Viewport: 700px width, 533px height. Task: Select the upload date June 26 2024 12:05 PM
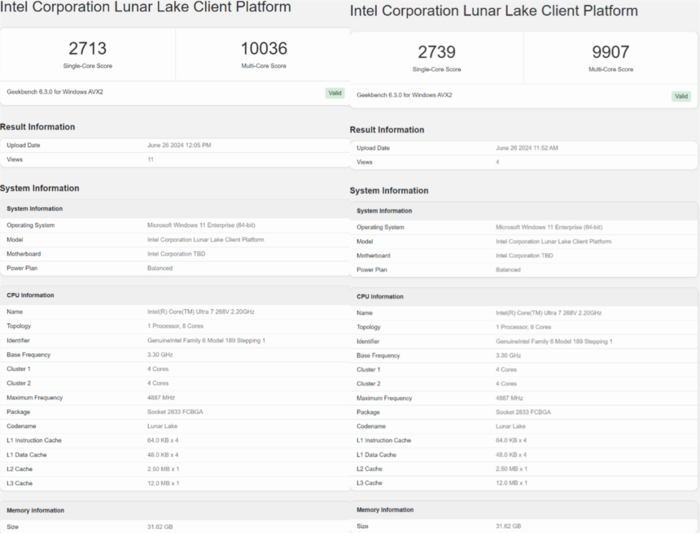click(179, 145)
